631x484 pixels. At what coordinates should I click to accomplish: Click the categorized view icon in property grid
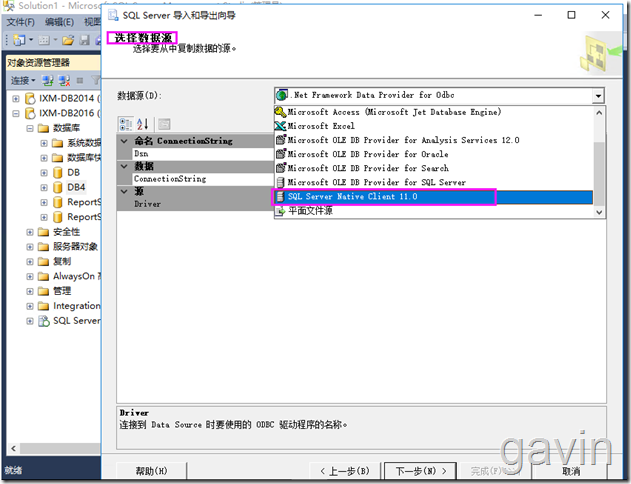126,124
